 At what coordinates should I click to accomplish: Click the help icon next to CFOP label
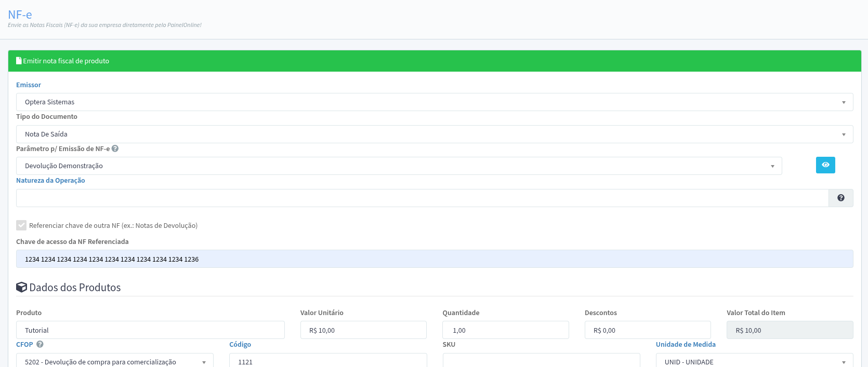click(40, 344)
